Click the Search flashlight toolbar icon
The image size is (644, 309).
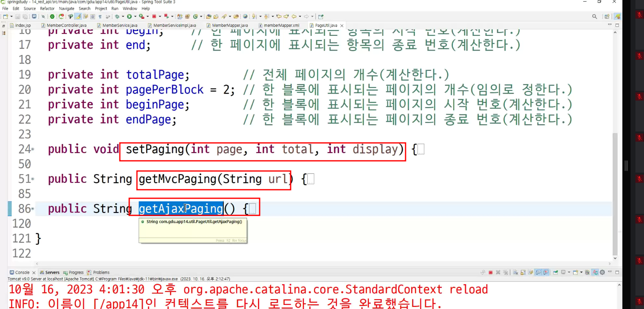(x=224, y=16)
